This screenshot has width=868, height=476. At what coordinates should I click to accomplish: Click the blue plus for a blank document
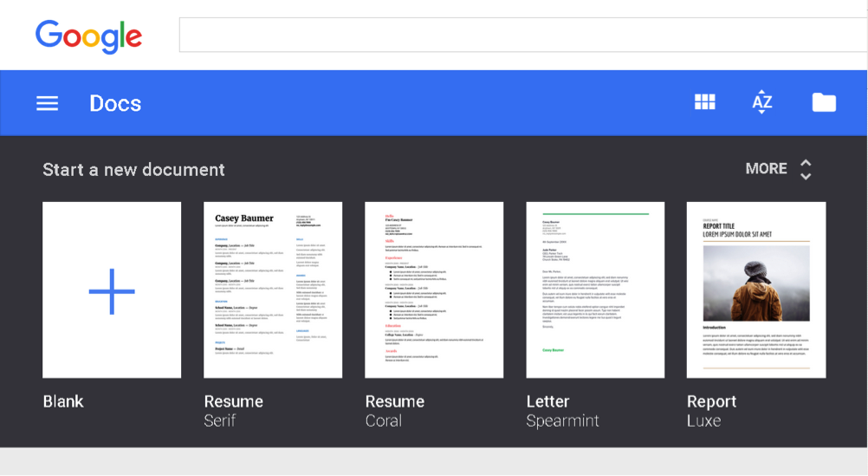112,290
